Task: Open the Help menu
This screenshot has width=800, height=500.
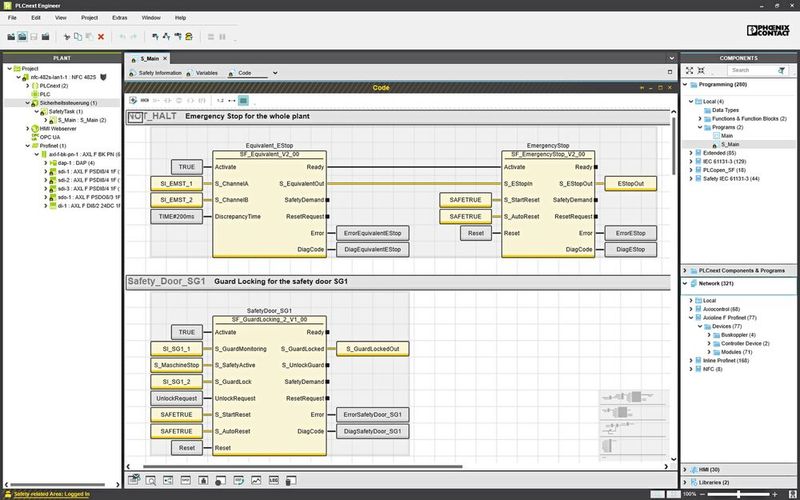Action: [181, 18]
